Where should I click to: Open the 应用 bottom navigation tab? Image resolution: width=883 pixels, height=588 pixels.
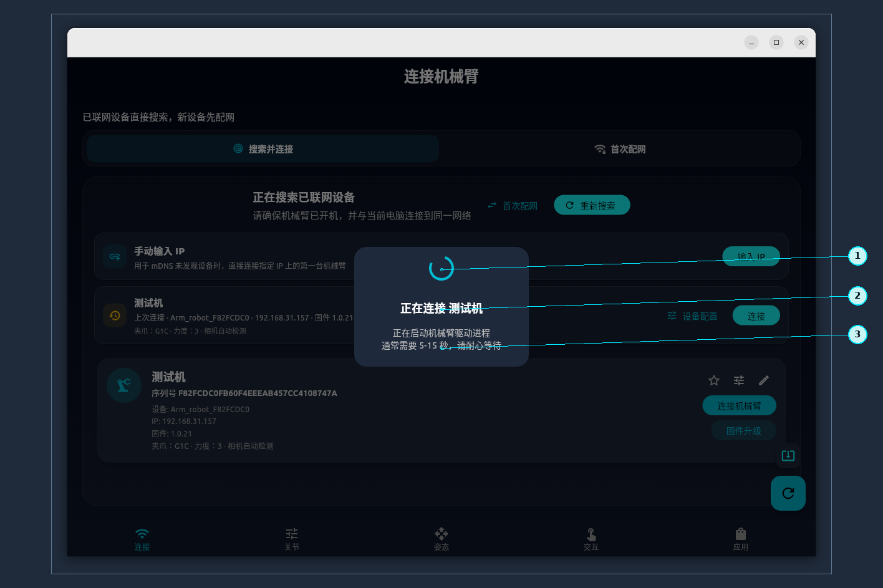(741, 539)
